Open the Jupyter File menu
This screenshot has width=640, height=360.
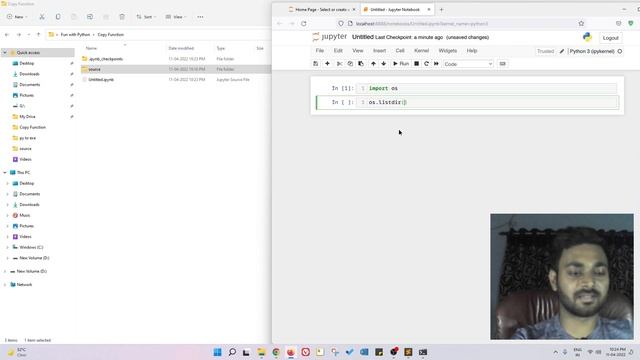click(x=320, y=51)
